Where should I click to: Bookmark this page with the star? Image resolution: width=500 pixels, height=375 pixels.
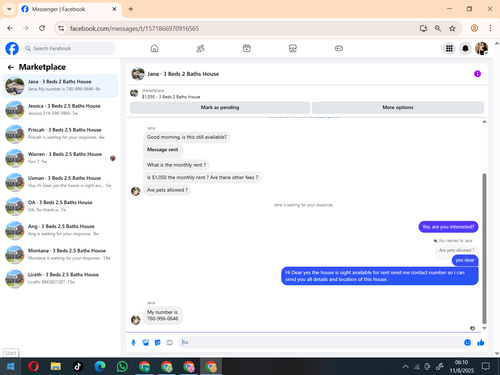click(452, 28)
